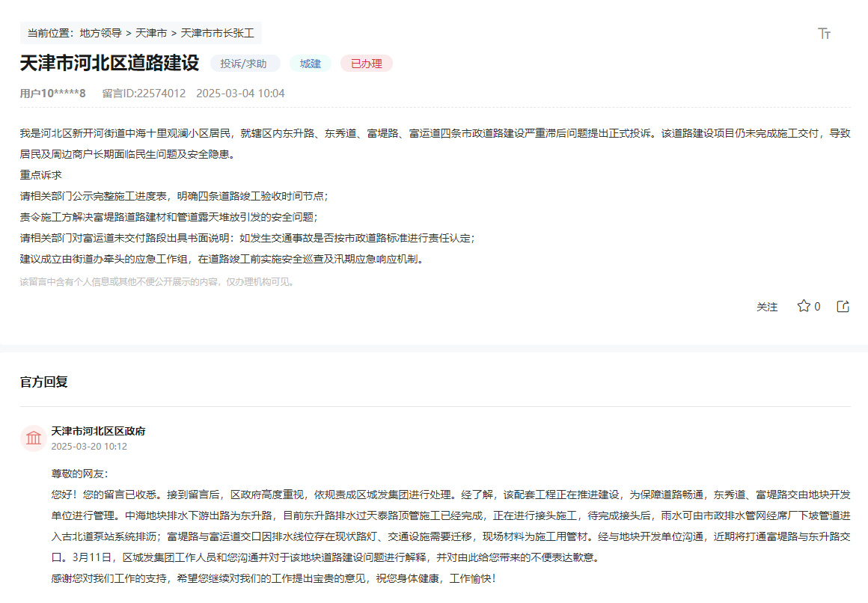Go to the 天津市 breadcrumb link
868x603 pixels.
click(150, 33)
